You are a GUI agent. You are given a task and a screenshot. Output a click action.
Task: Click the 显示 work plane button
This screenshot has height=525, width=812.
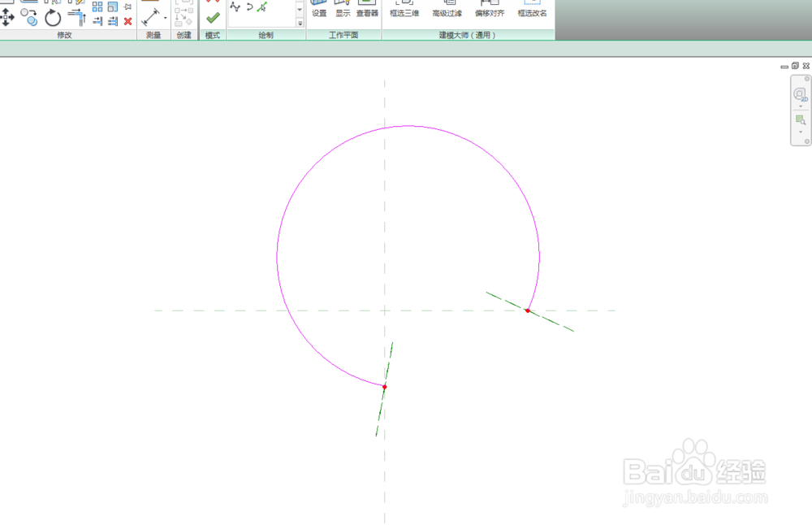tap(343, 9)
